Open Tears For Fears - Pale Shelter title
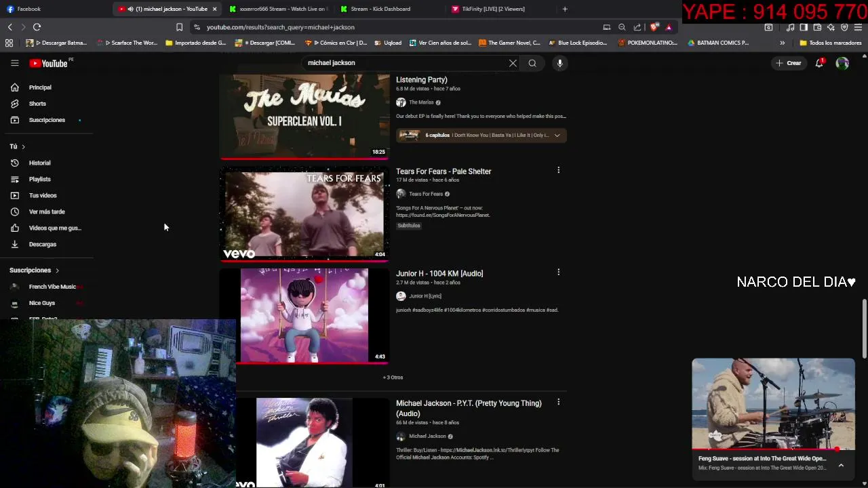This screenshot has width=868, height=488. (x=443, y=171)
